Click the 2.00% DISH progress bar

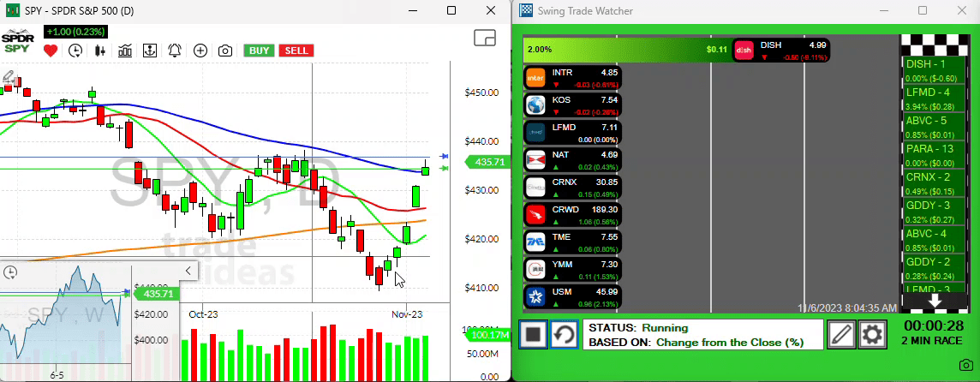627,50
